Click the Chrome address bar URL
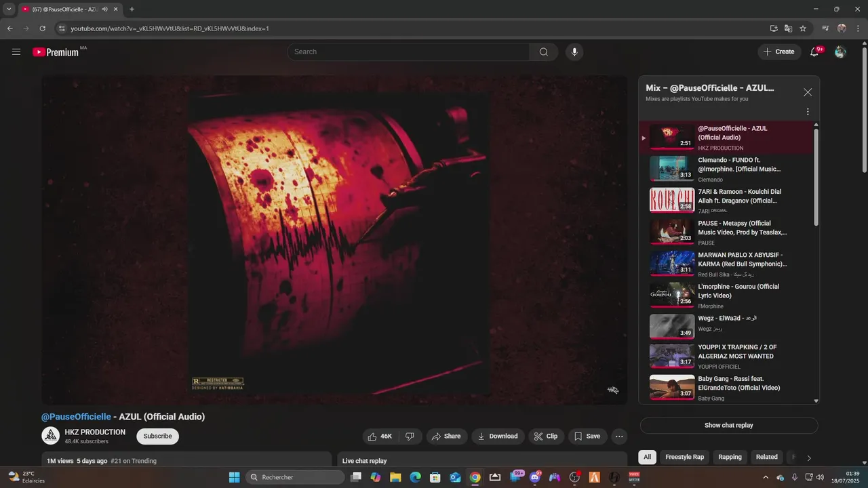The height and width of the screenshot is (488, 868). pyautogui.click(x=170, y=28)
